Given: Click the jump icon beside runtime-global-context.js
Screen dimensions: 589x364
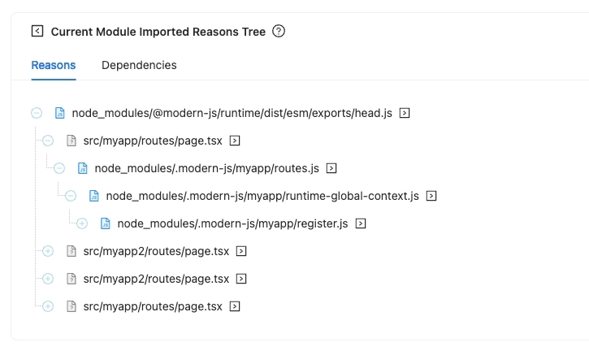Looking at the screenshot, I should click(x=431, y=196).
